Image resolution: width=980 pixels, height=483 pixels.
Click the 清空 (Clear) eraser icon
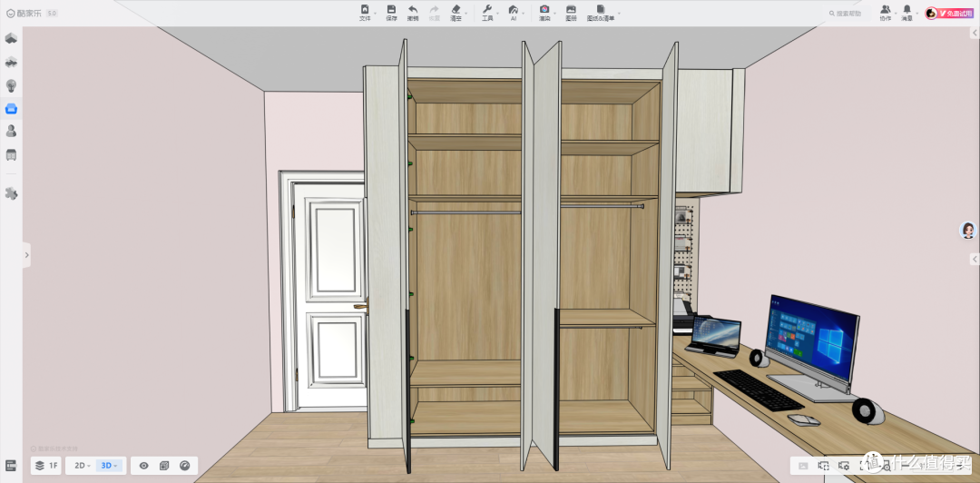click(456, 9)
